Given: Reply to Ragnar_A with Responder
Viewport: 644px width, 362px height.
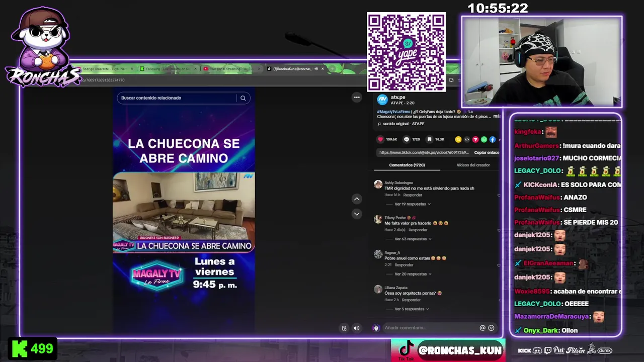Looking at the screenshot, I should tap(404, 265).
